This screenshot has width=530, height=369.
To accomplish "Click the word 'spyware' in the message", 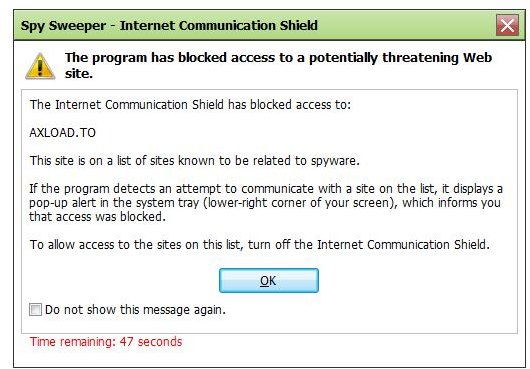I will pos(333,161).
